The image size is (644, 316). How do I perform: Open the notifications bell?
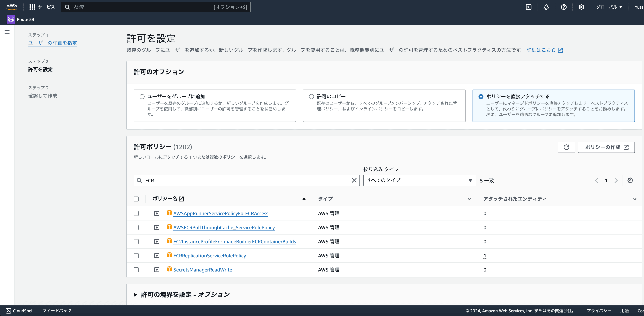[546, 7]
